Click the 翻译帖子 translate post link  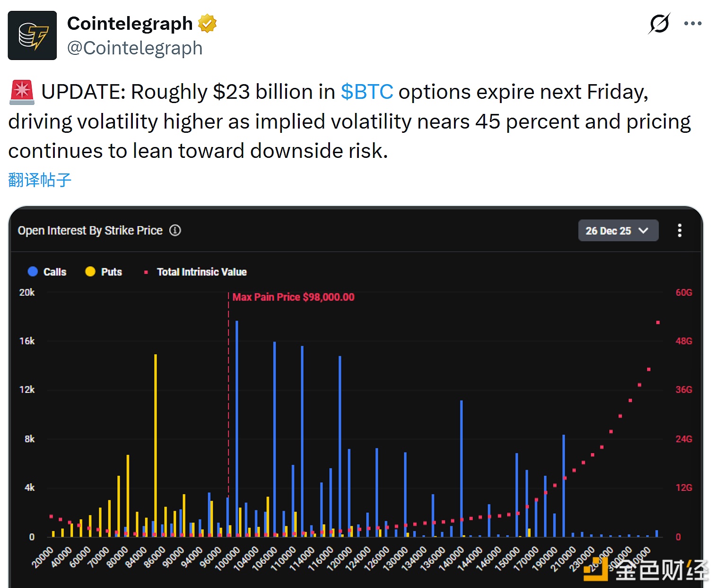coord(40,180)
